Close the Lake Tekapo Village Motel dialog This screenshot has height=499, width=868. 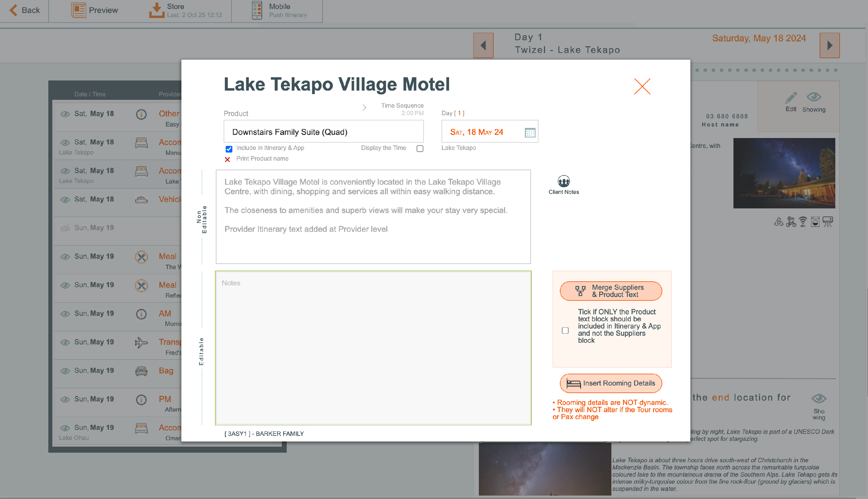(x=642, y=86)
